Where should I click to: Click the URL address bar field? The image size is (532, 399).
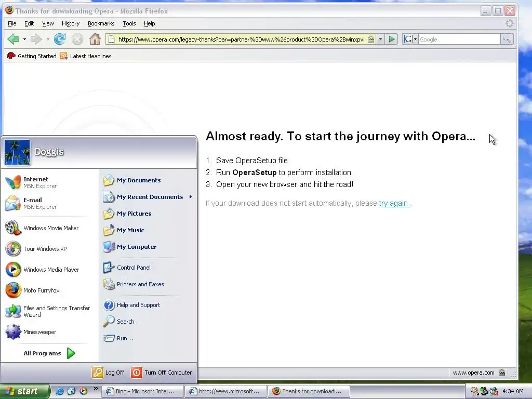pos(241,39)
